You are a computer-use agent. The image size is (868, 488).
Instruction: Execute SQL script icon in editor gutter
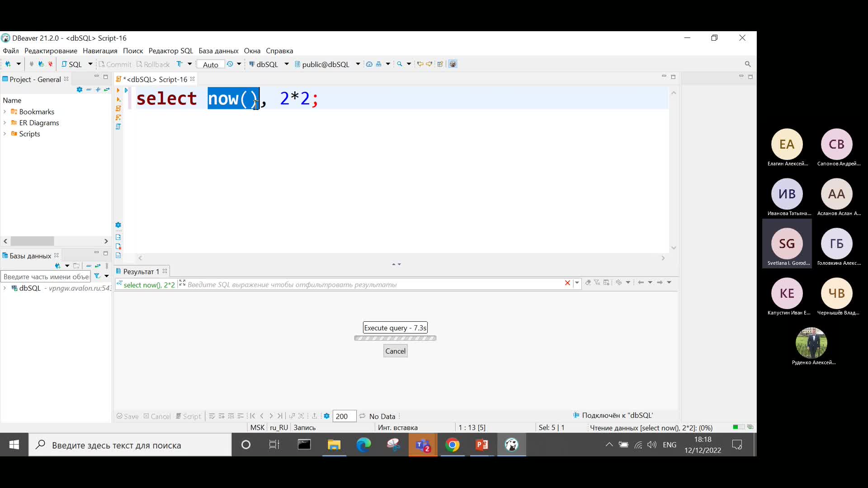(x=118, y=108)
